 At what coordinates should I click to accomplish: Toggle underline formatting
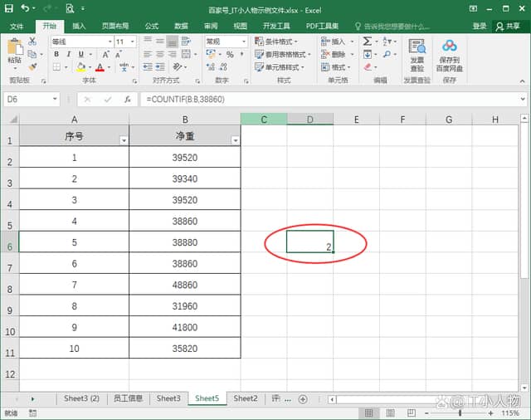tap(81, 55)
